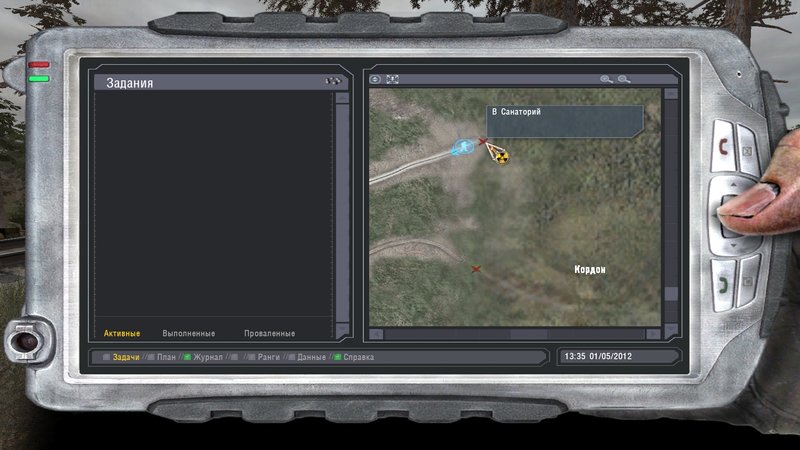The height and width of the screenshot is (450, 800).
Task: Show Проваленные tasks list
Action: [x=269, y=333]
